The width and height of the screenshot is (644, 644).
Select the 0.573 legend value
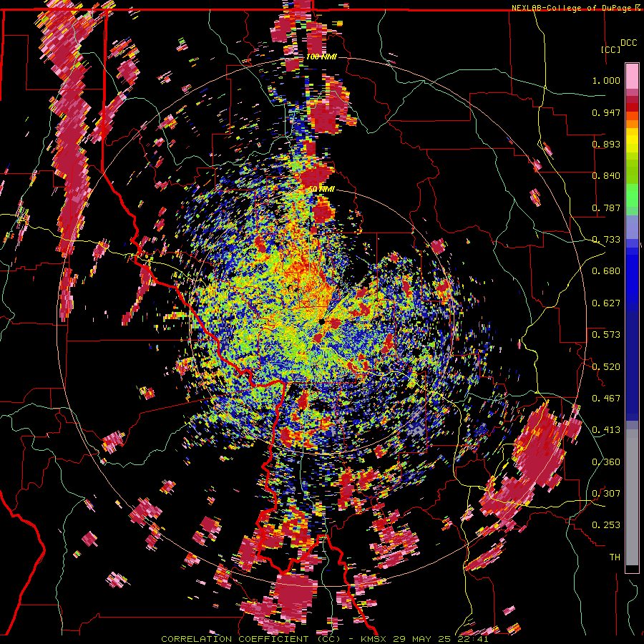click(x=606, y=335)
